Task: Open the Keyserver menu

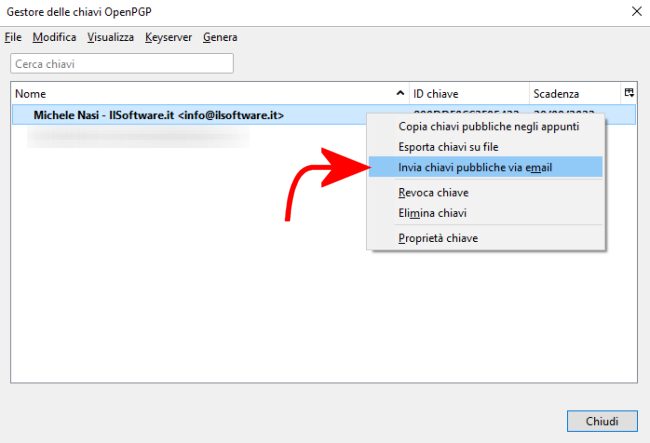Action: (168, 37)
